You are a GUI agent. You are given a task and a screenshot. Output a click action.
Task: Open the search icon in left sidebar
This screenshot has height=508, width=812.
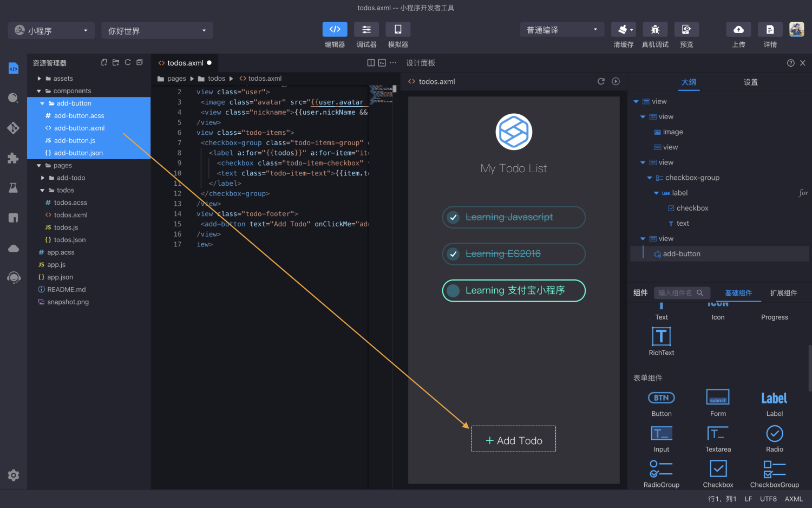(x=14, y=98)
